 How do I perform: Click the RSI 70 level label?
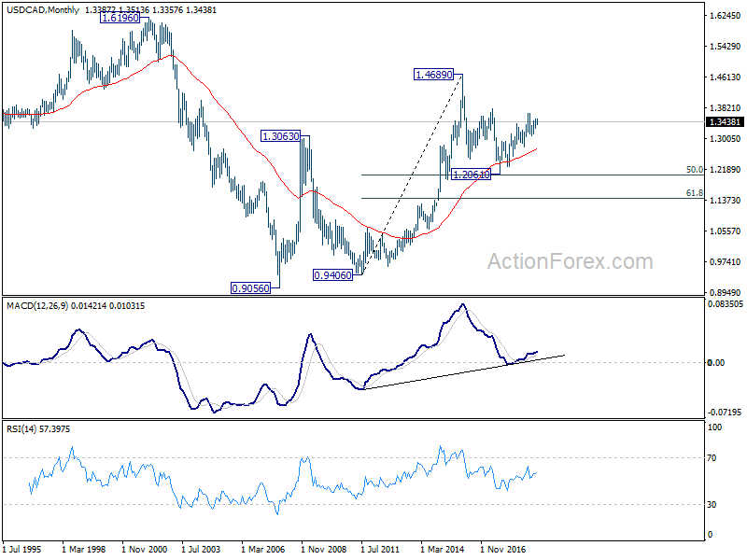712,458
